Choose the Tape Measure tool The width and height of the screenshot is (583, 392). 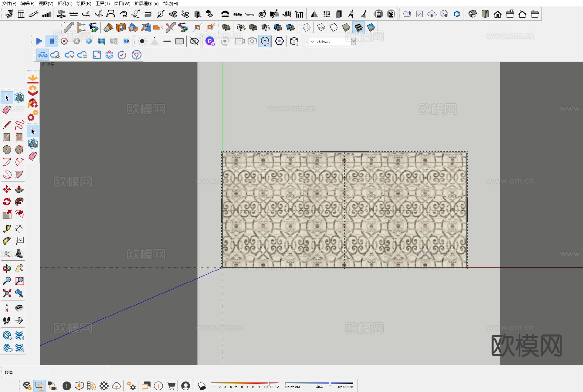click(7, 229)
